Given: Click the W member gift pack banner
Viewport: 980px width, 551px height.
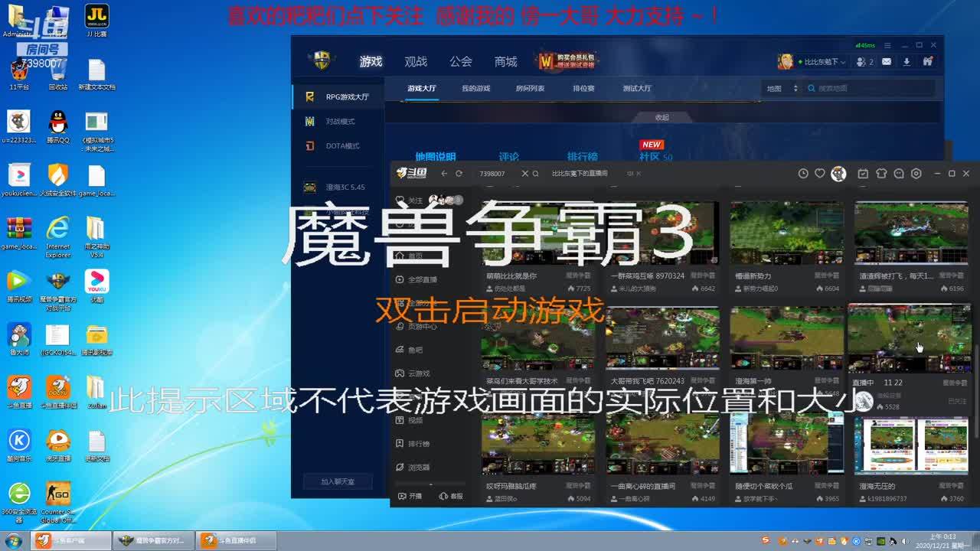Looking at the screenshot, I should point(568,61).
